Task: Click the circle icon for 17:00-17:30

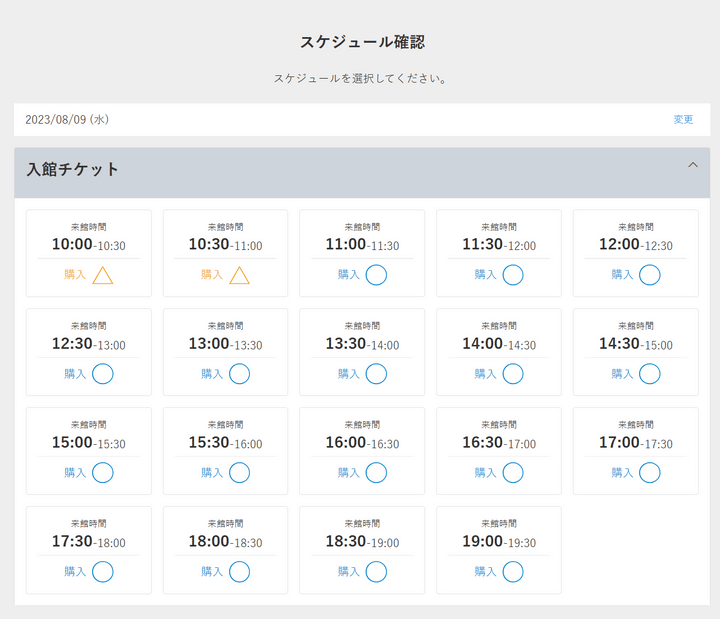Action: click(649, 472)
